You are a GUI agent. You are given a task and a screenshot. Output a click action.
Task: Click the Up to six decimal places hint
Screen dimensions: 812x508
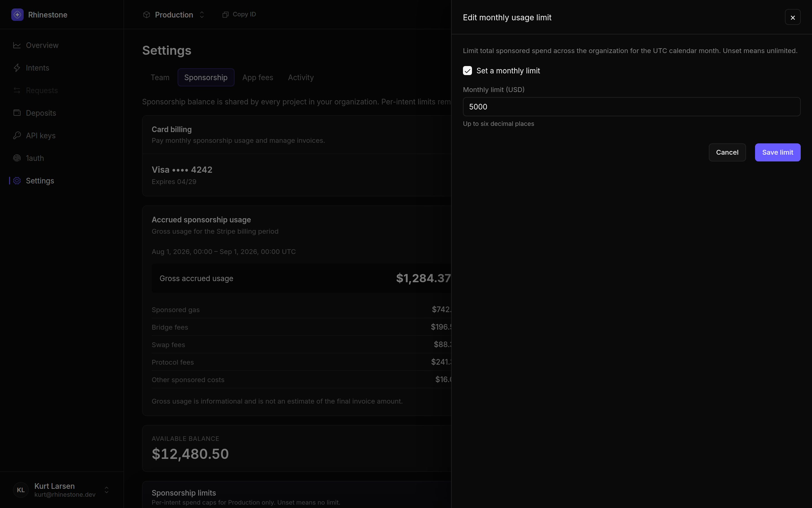498,124
